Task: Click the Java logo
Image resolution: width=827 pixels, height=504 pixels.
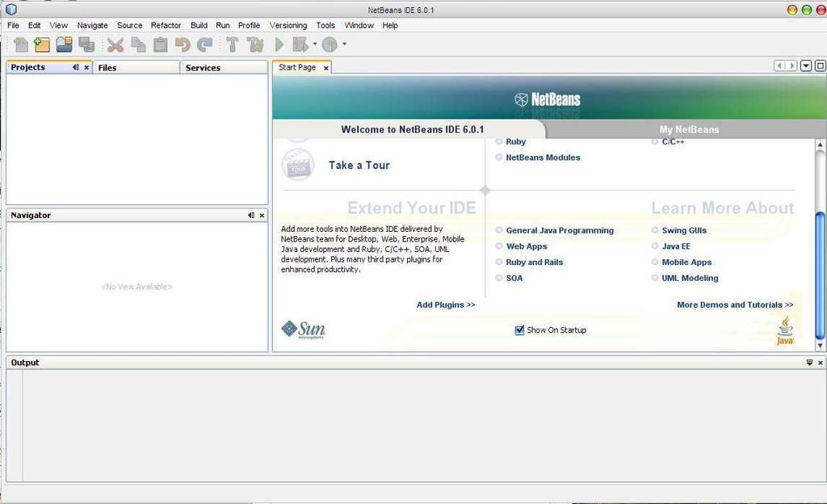Action: [x=785, y=330]
